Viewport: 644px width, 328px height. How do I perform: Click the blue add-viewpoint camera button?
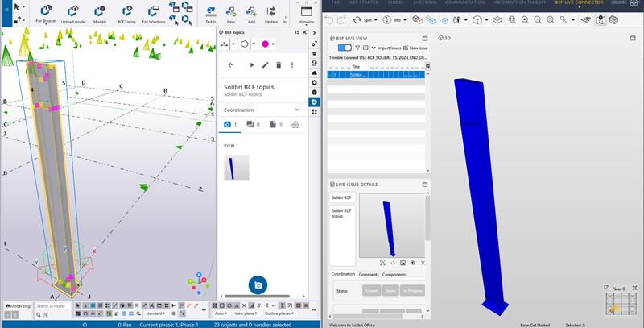tap(258, 285)
